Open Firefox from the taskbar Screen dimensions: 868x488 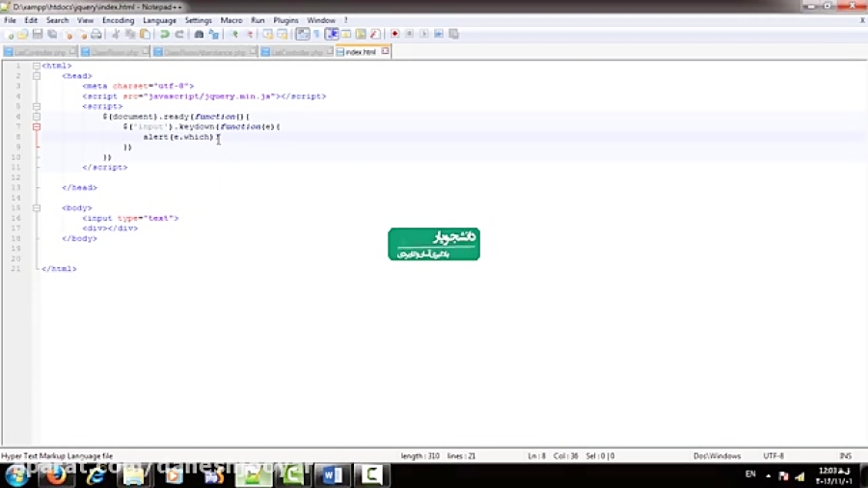56,475
